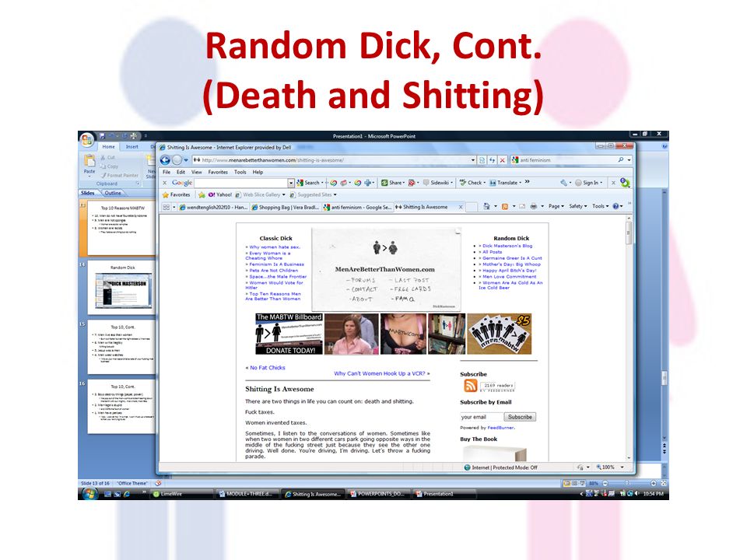Switch to the Shopping Bag Vera Bradley tab
Image resolution: width=747 pixels, height=560 pixels.
click(x=286, y=207)
